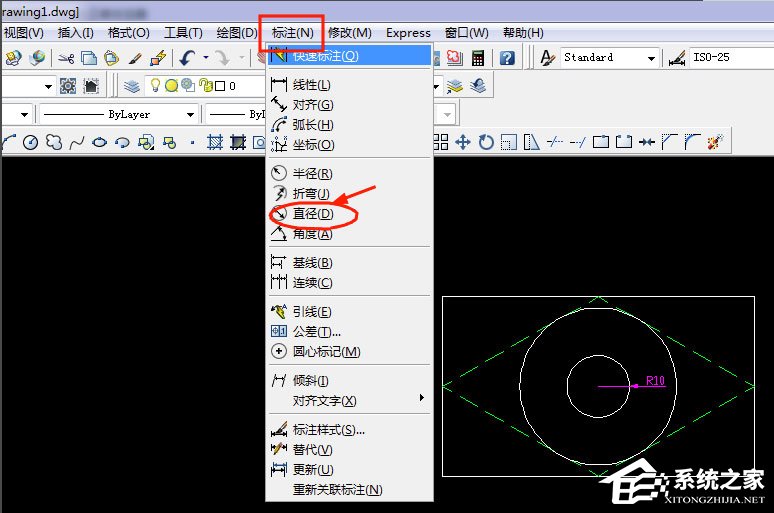Click the Help question mark icon
774x513 pixels.
pos(507,58)
